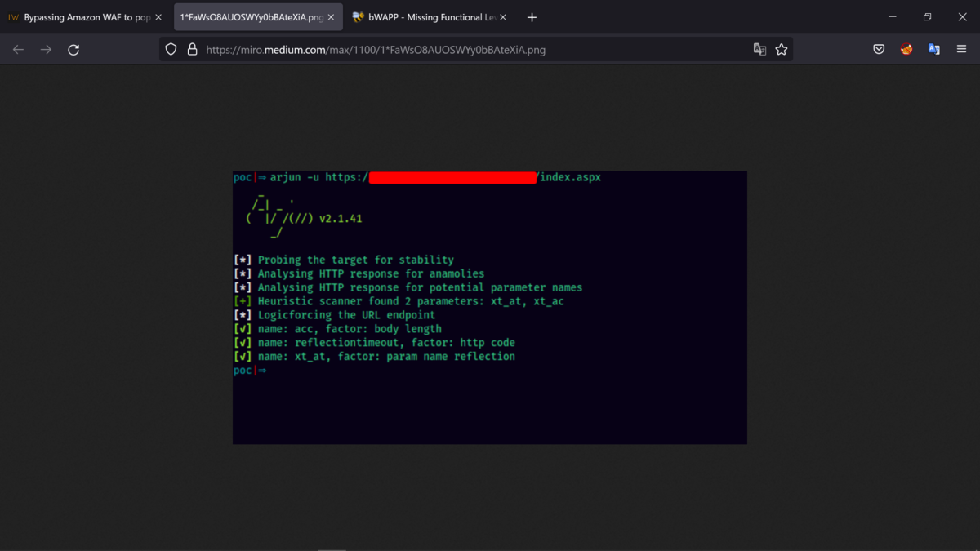Click 'Heuristic scanner found 2 parameters' line
Screen dimensions: 980x551
tap(399, 301)
